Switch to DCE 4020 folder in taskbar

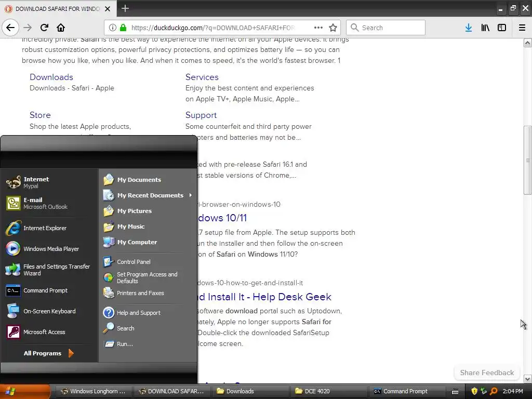pyautogui.click(x=328, y=391)
